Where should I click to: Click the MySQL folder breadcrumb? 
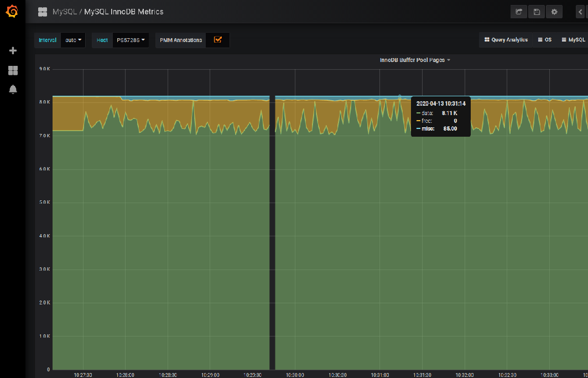tap(64, 12)
